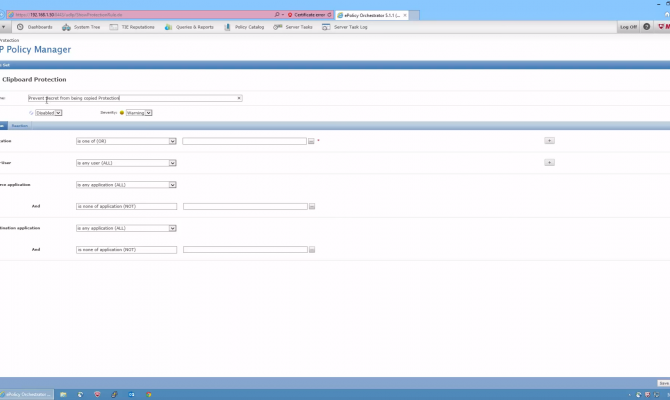
Task: Open the Severity Warning dropdown
Action: 139,113
